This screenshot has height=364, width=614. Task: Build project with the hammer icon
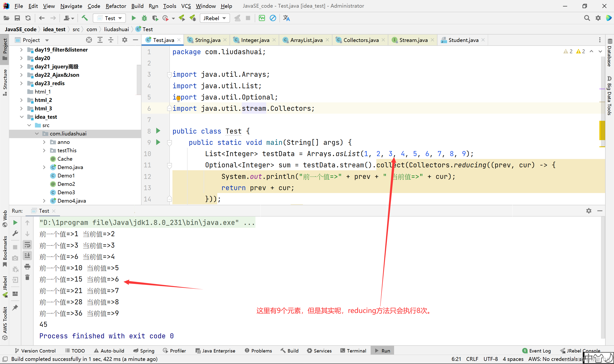click(x=85, y=18)
